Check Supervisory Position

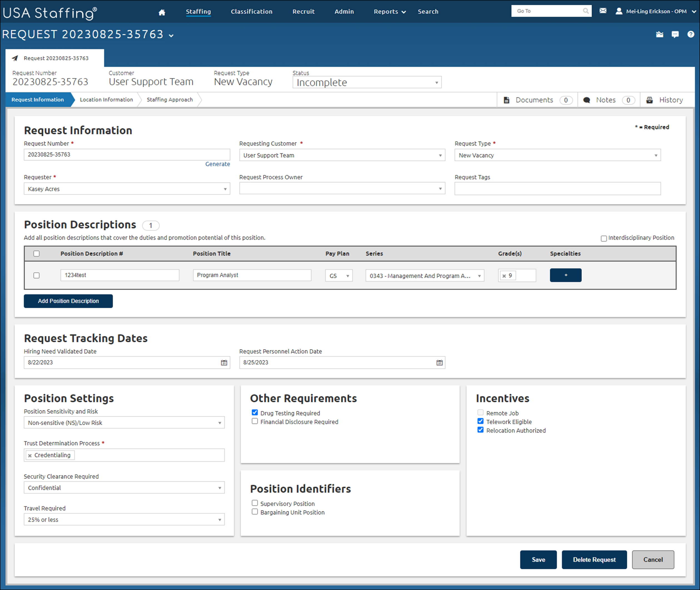click(255, 503)
